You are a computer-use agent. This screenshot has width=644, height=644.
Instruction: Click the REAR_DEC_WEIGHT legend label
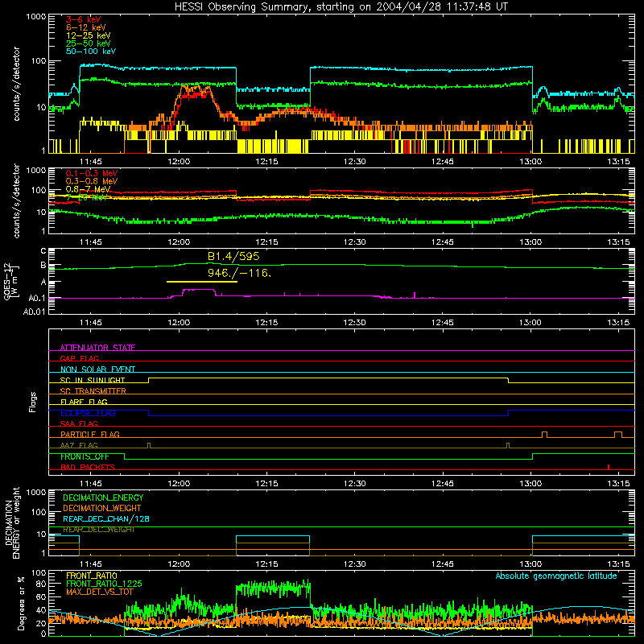[99, 530]
